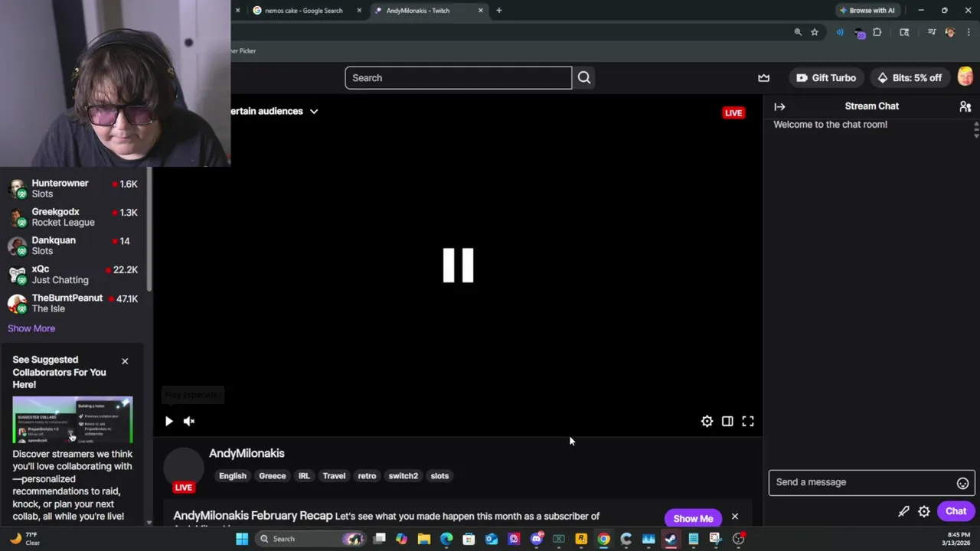Click the Browse with AI button
Viewport: 980px width, 551px height.
click(867, 11)
